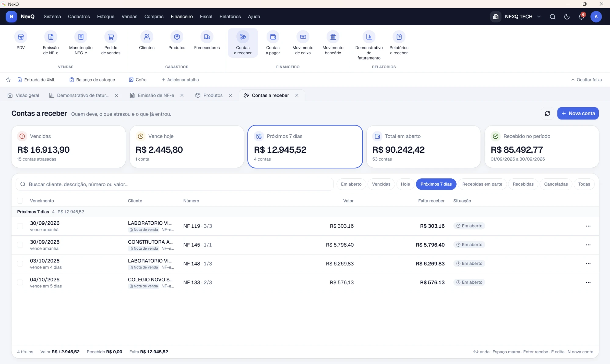
Task: Open notifications bell with badge
Action: (x=581, y=17)
